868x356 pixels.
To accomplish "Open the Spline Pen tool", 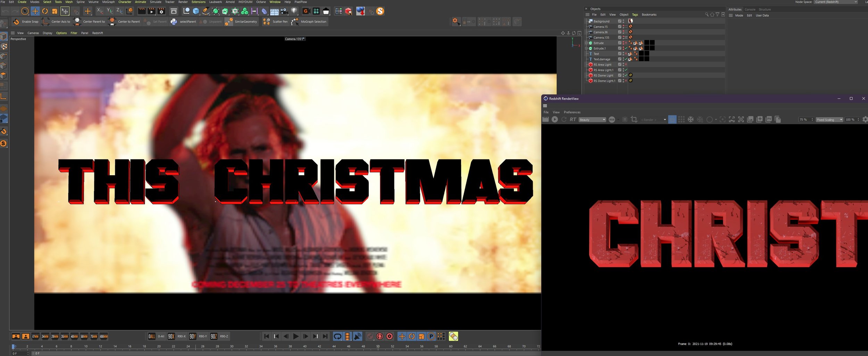I will point(206,11).
